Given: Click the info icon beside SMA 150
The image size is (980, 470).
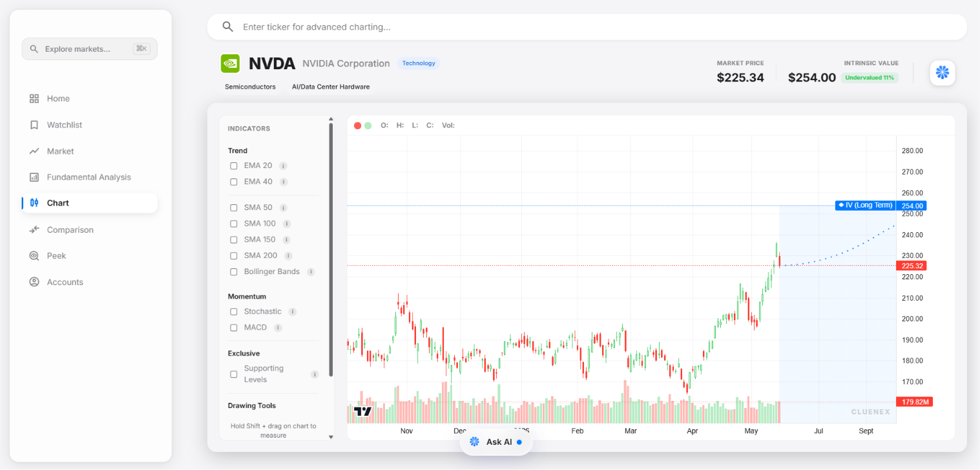Looking at the screenshot, I should [x=287, y=240].
